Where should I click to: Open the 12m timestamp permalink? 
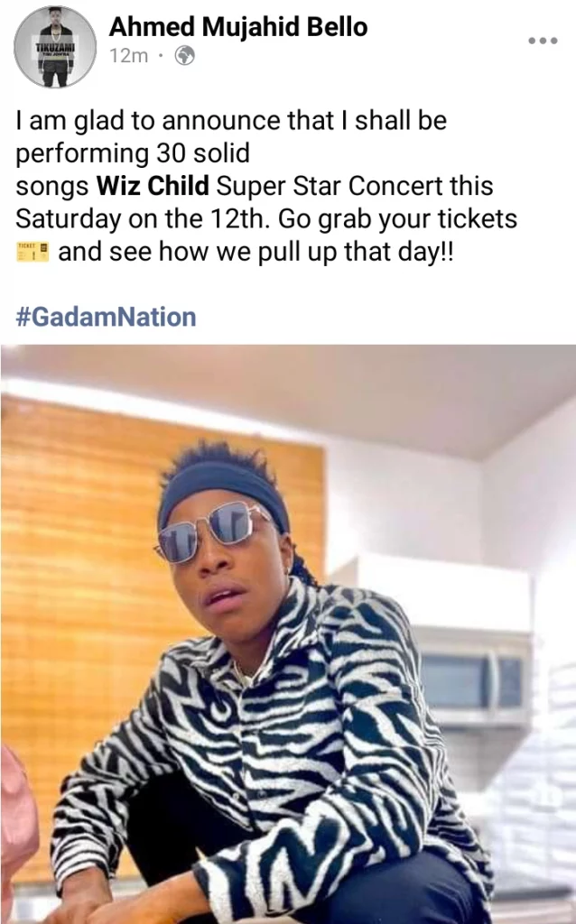[128, 56]
